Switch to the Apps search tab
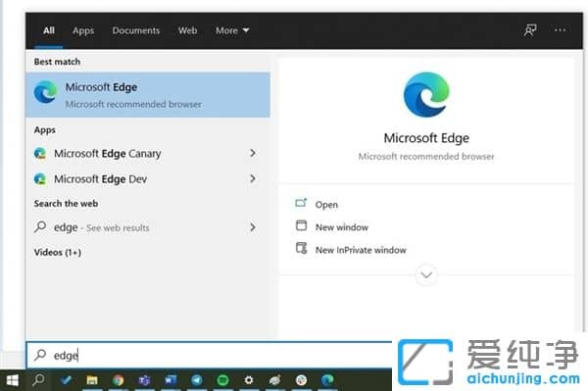 83,30
